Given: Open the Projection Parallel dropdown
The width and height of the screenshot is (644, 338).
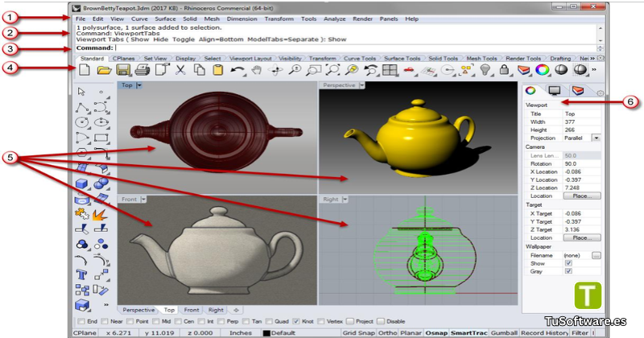Looking at the screenshot, I should coord(596,138).
